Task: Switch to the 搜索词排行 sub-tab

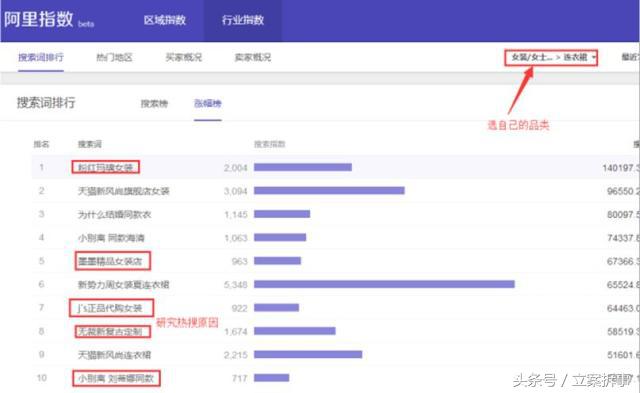Action: pyautogui.click(x=41, y=57)
